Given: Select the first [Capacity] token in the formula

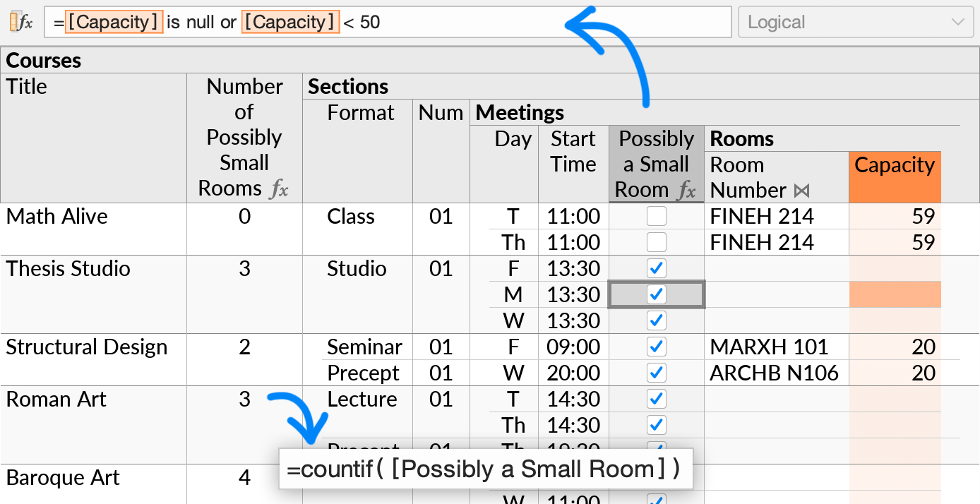Looking at the screenshot, I should pos(114,21).
